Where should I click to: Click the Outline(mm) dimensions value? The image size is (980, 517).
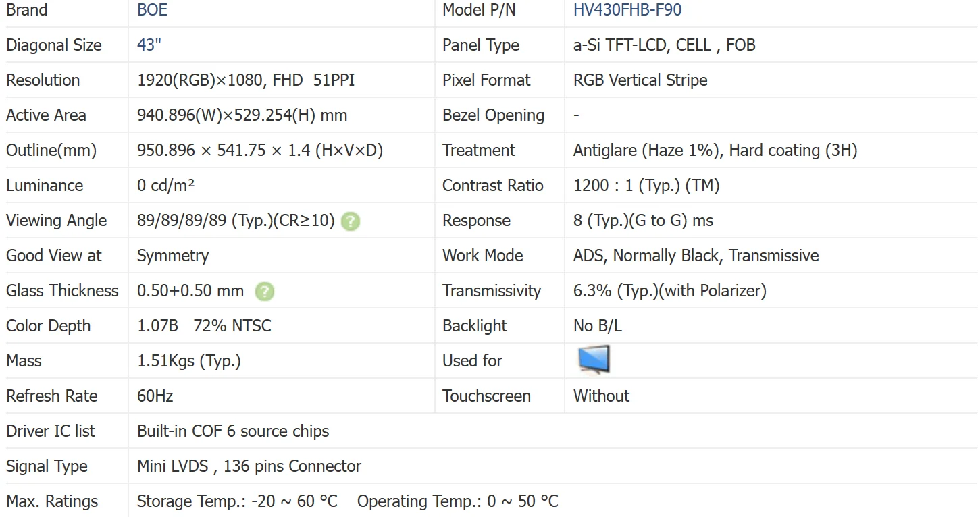(259, 151)
